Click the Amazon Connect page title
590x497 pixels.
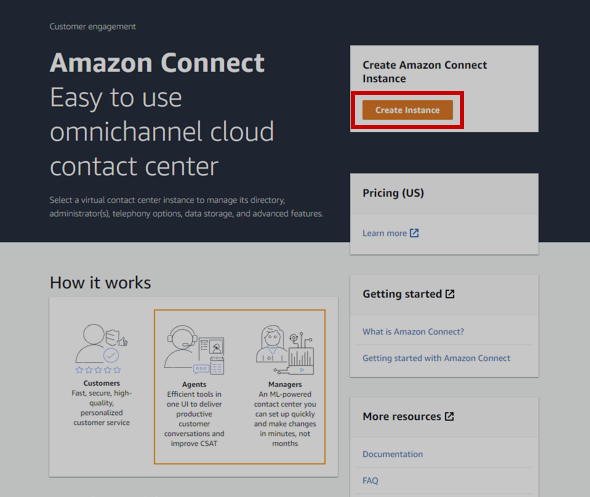tap(157, 62)
